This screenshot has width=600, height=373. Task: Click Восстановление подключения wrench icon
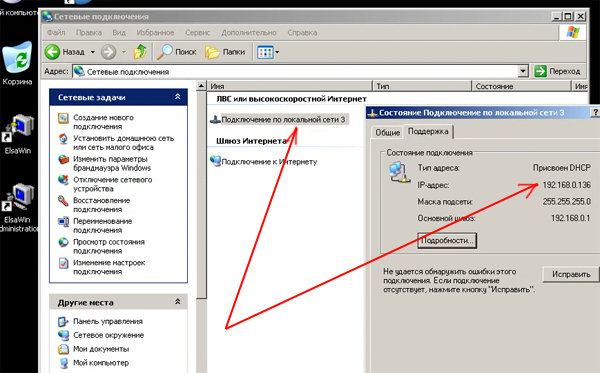point(63,200)
